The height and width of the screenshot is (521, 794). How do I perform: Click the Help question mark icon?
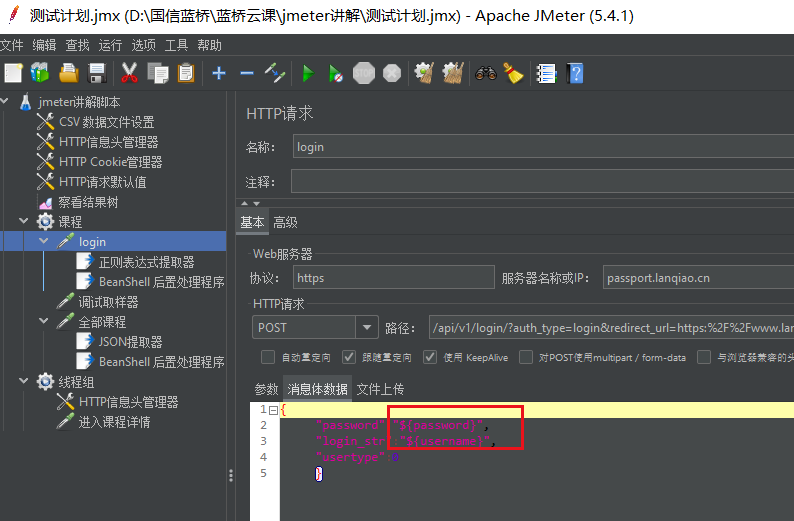click(x=575, y=73)
